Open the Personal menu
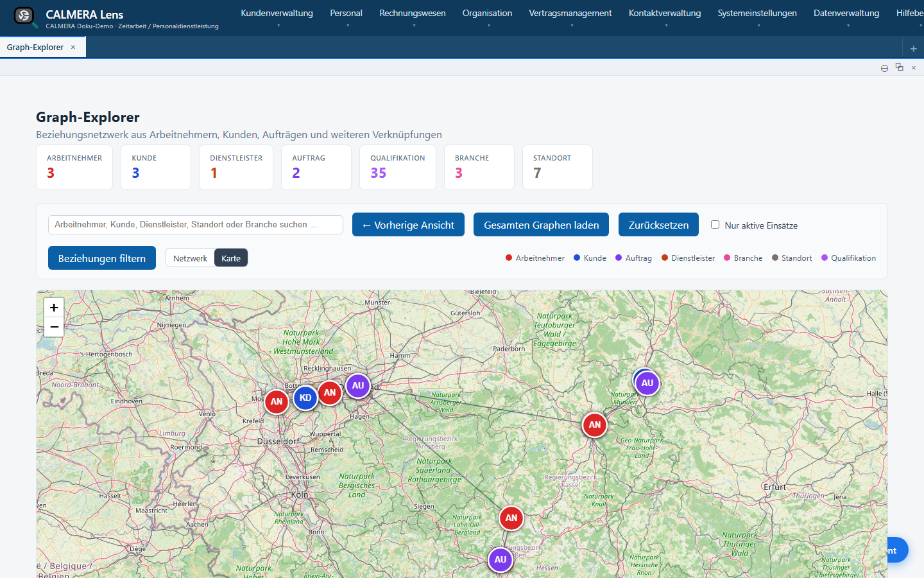Image resolution: width=924 pixels, height=578 pixels. coord(346,17)
